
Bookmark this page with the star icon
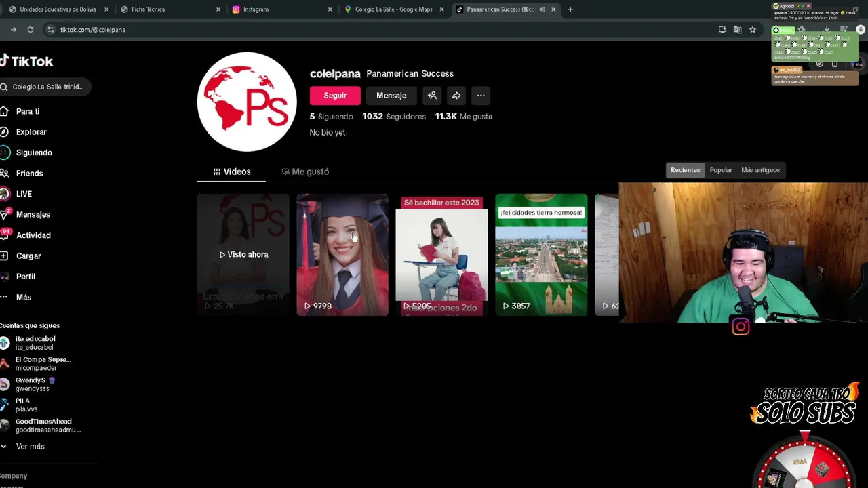tap(753, 30)
